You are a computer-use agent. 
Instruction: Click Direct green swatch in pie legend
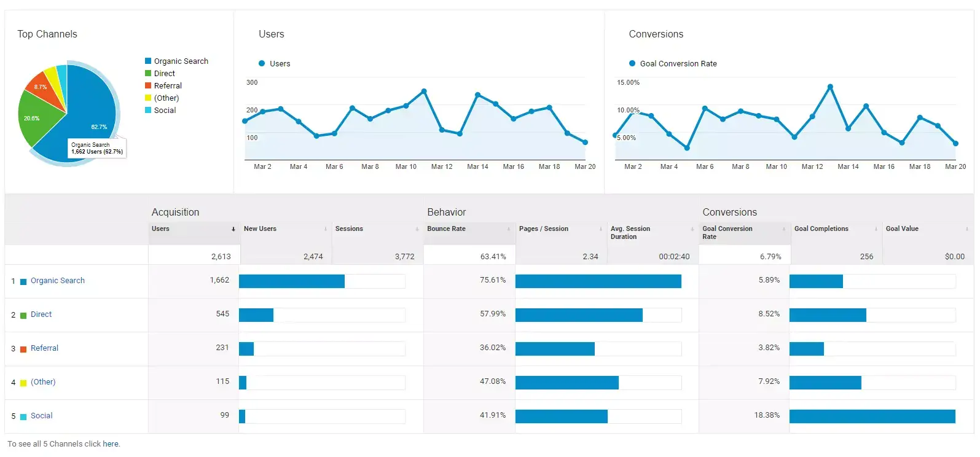[148, 73]
